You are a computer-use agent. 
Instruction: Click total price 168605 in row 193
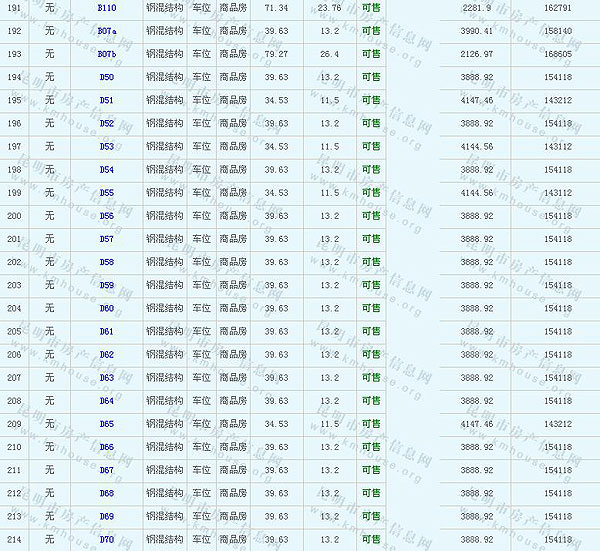click(558, 54)
